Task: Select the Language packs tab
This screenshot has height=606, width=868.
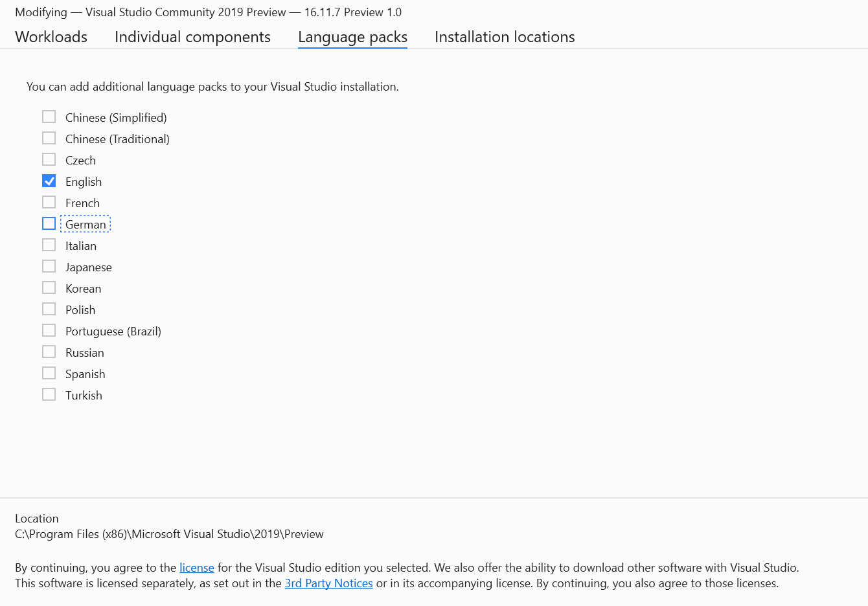Action: point(352,37)
